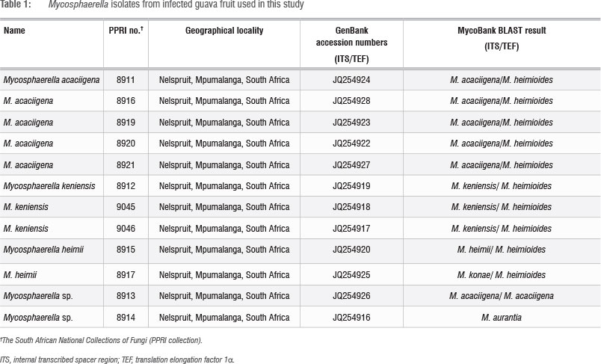Screen dimensions: 601x364
Task: Click accession number JQ254917
Action: coord(351,229)
